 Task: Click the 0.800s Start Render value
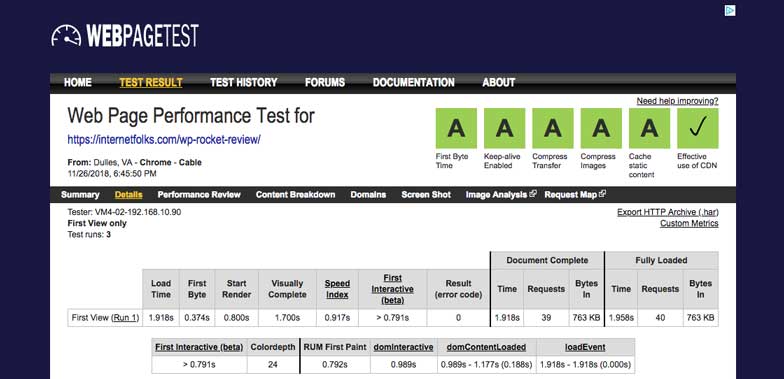coord(236,318)
